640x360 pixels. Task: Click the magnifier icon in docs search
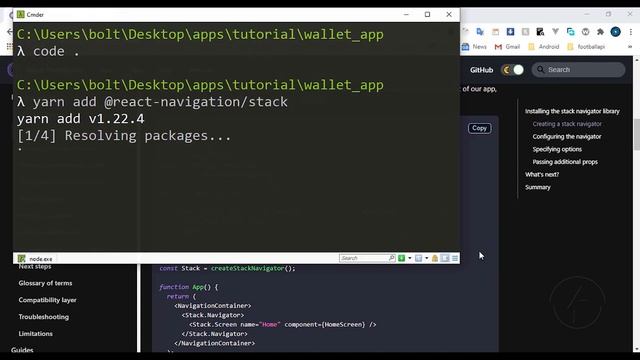point(540,70)
